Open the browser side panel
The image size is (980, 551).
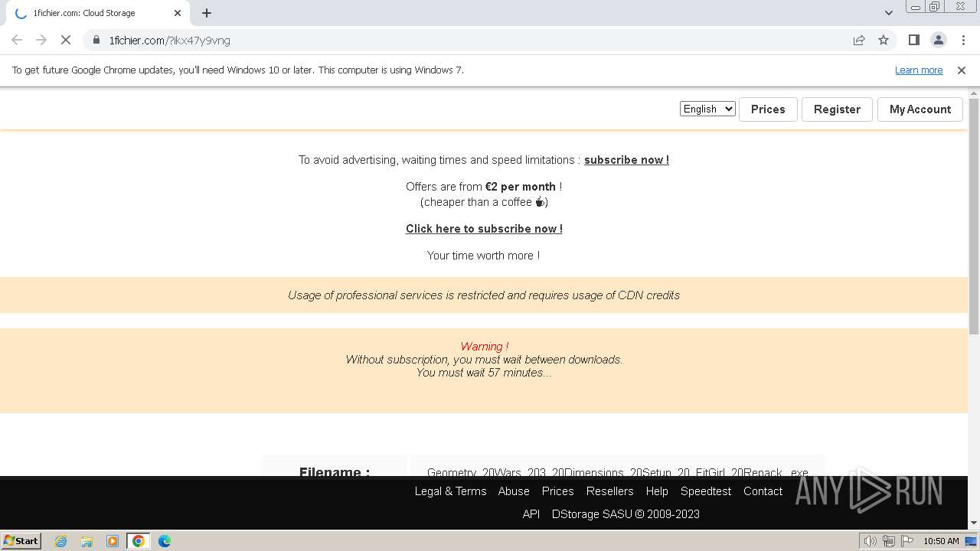(913, 40)
